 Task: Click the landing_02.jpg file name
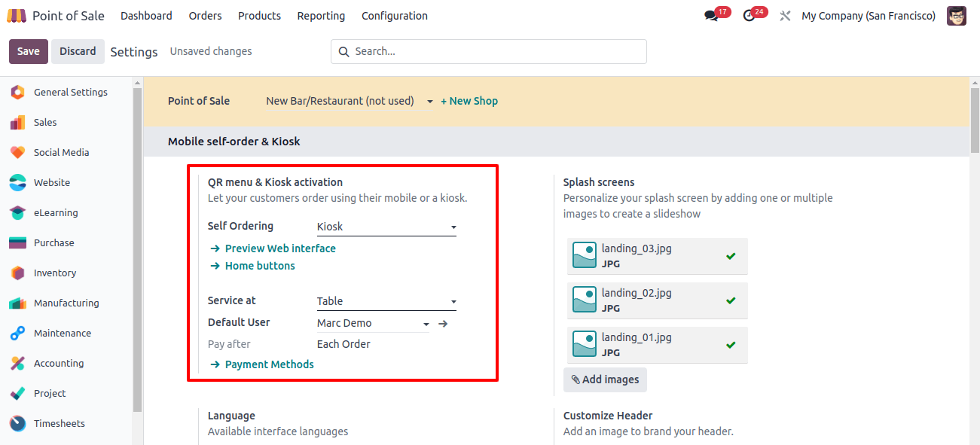click(637, 293)
